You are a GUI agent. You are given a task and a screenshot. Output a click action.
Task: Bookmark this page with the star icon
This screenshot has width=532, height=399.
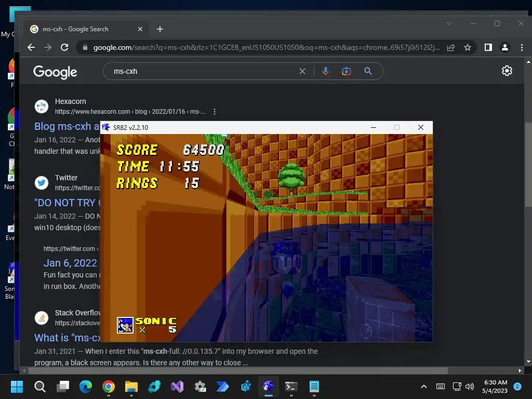click(x=468, y=47)
